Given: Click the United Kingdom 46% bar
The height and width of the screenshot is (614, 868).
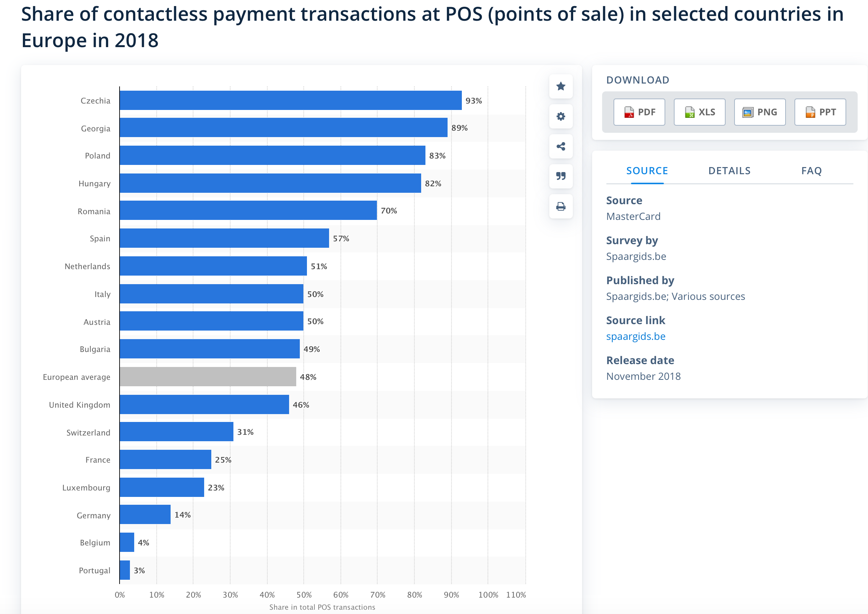Looking at the screenshot, I should click(x=204, y=404).
